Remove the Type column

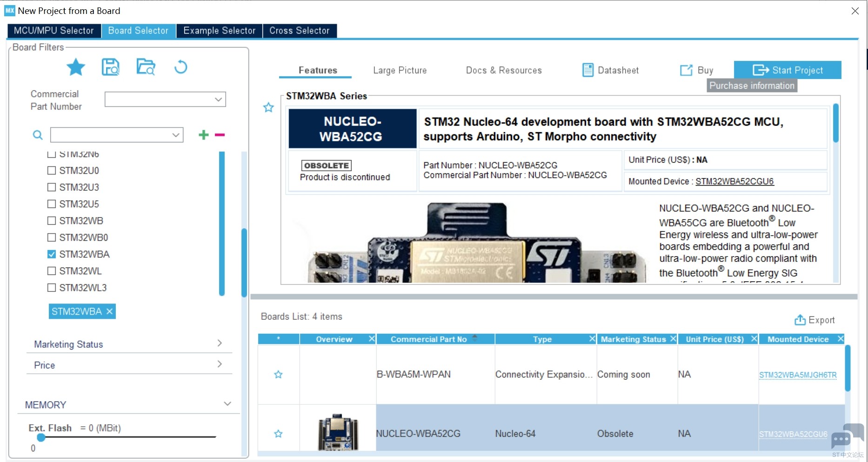click(x=592, y=339)
